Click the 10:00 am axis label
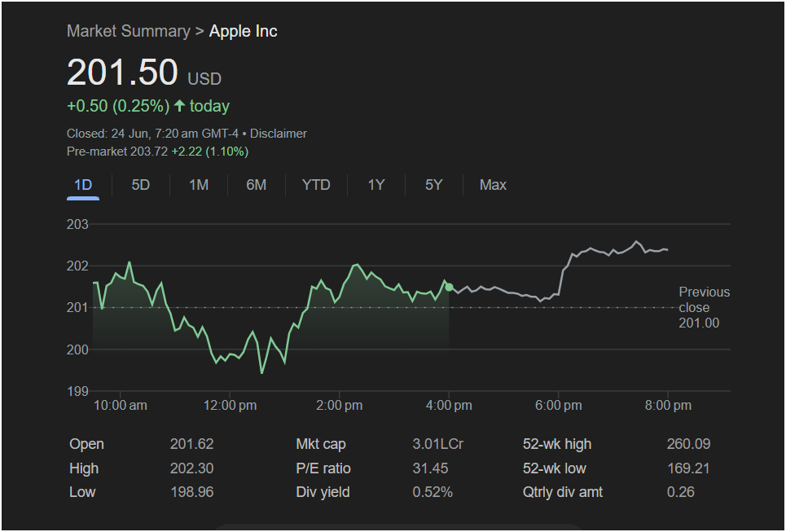This screenshot has width=786, height=532. (x=121, y=405)
